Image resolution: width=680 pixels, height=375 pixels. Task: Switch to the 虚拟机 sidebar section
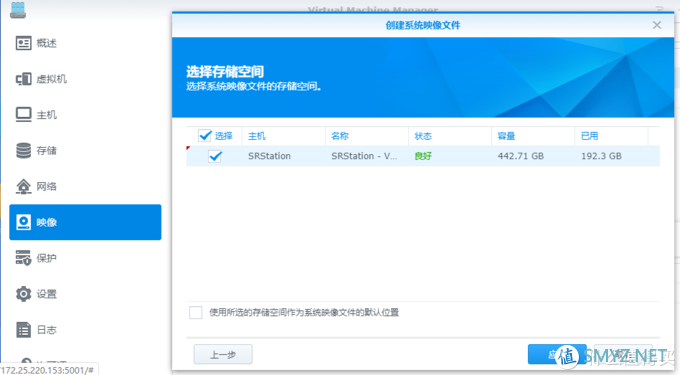coord(85,79)
